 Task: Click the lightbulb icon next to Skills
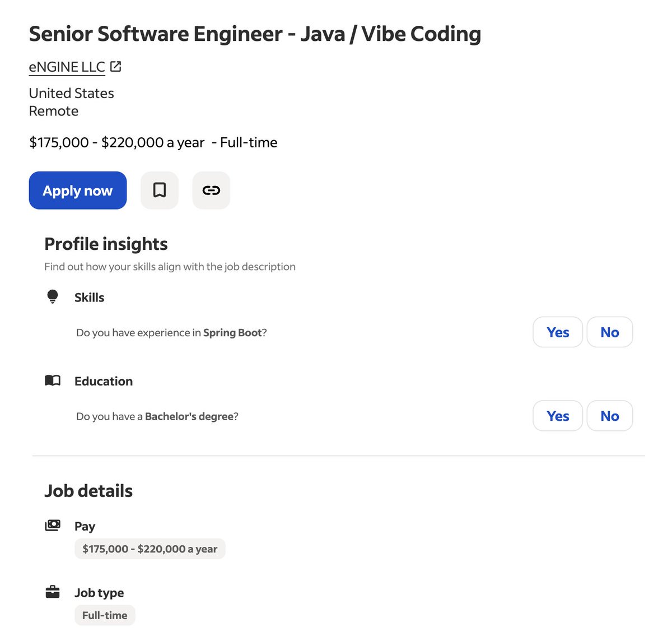tap(53, 297)
